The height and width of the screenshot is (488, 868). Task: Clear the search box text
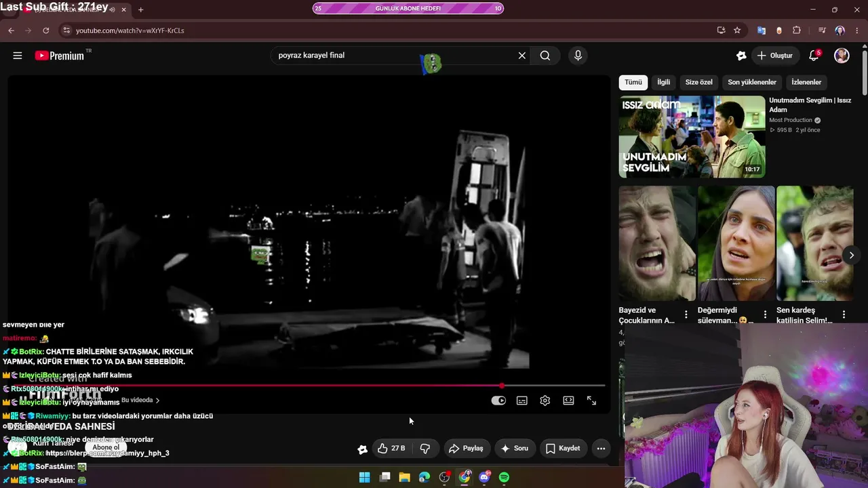522,56
